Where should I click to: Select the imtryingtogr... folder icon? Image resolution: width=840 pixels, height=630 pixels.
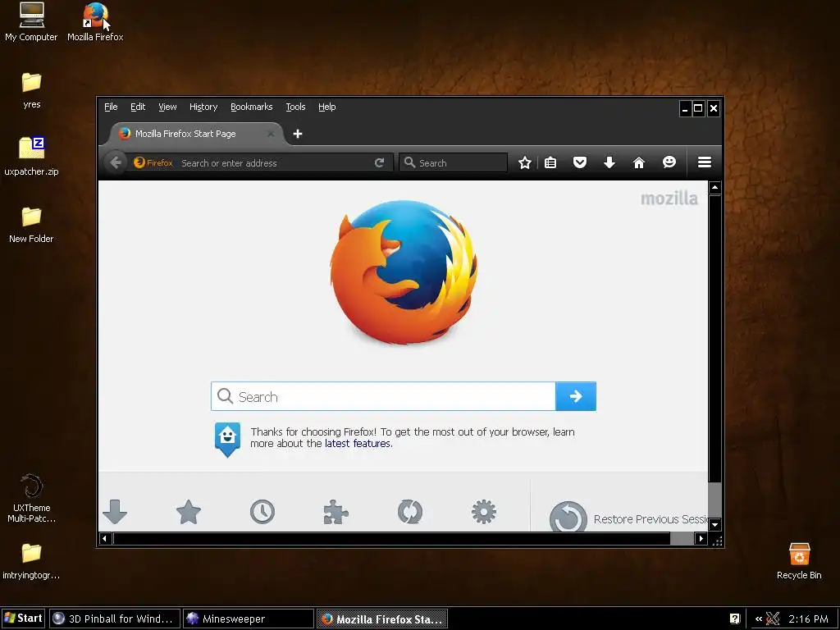coord(31,561)
